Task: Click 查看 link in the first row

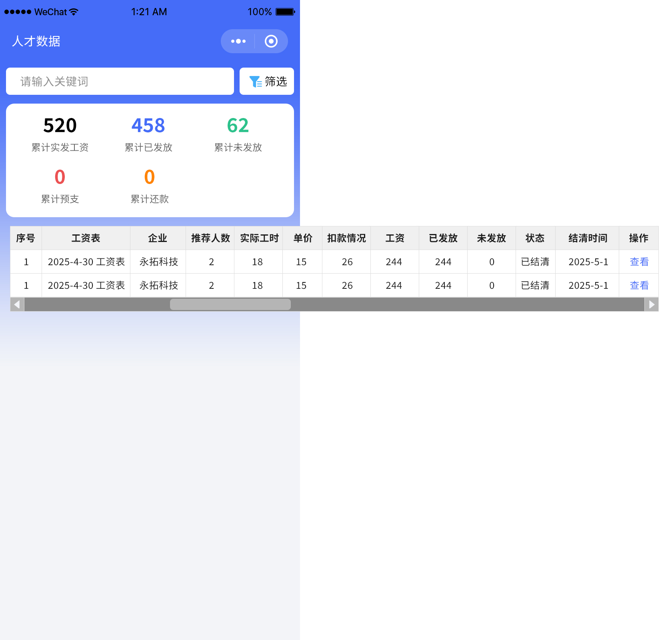Action: point(639,262)
